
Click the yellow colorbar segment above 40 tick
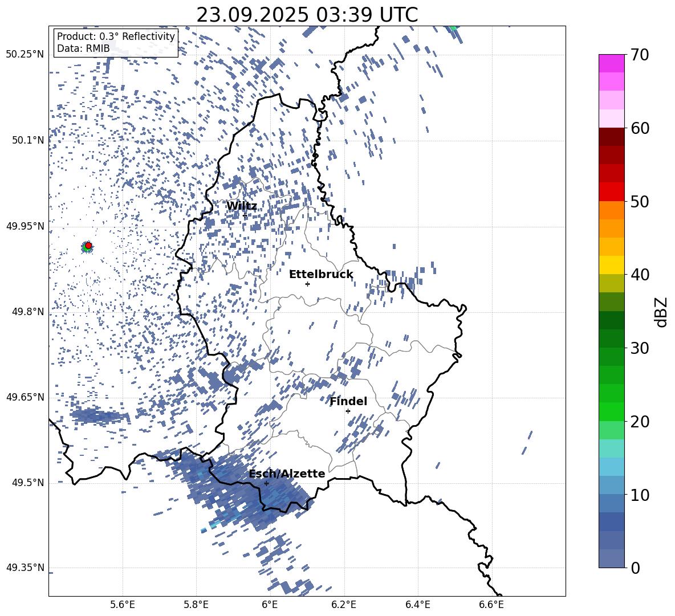click(611, 265)
